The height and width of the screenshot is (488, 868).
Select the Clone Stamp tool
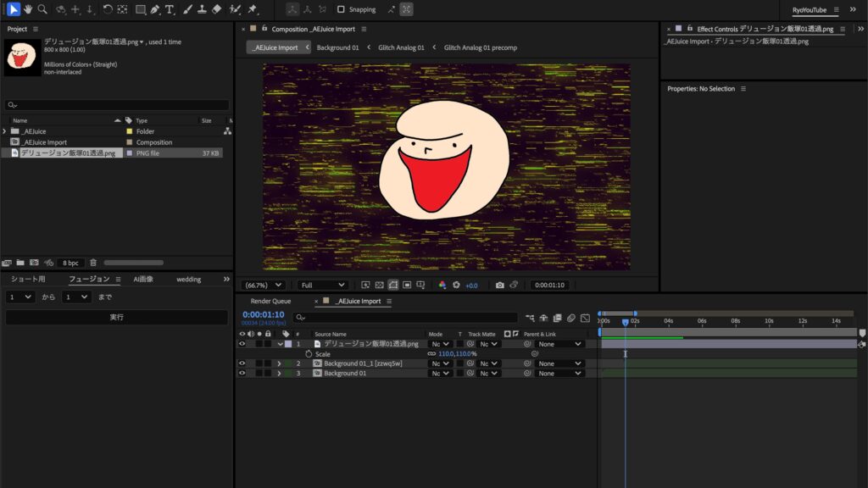(x=202, y=8)
